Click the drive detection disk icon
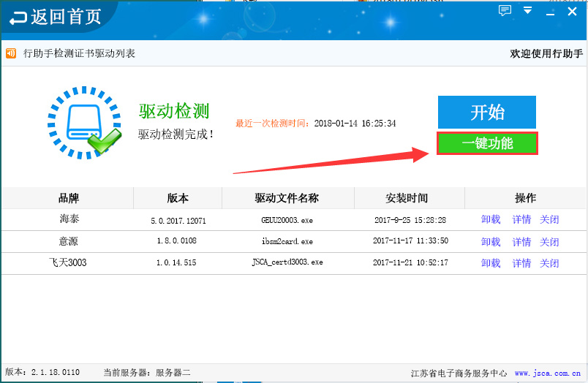This screenshot has height=383, width=588. pos(84,123)
